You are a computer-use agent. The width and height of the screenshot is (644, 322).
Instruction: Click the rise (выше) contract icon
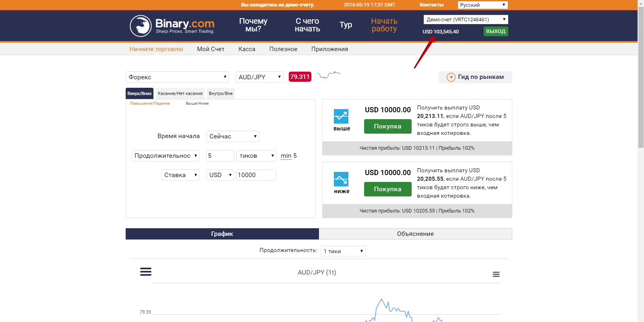tap(341, 116)
